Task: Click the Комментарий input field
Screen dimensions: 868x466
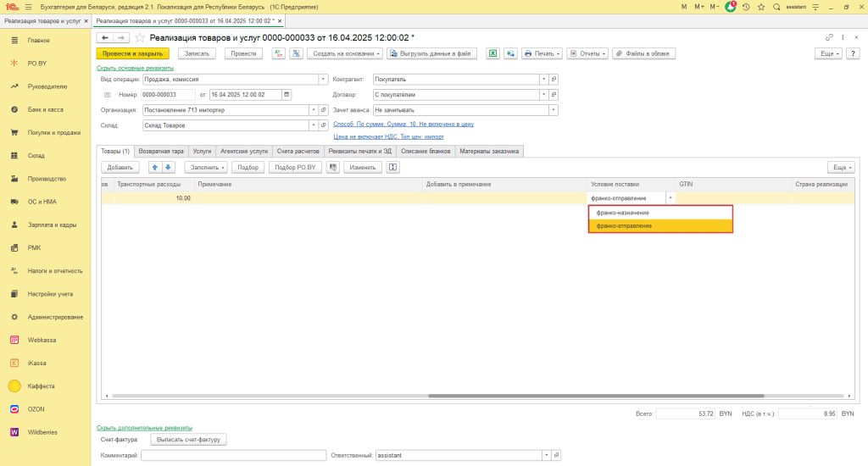Action: point(233,456)
